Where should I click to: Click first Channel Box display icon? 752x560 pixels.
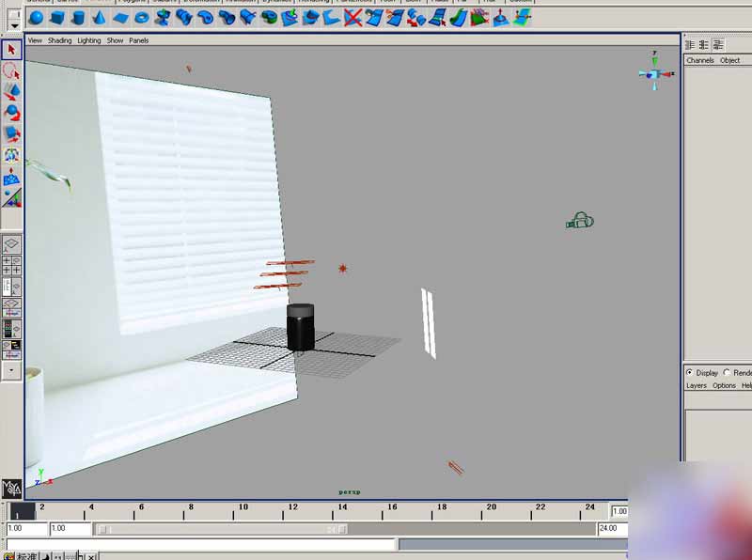pyautogui.click(x=690, y=45)
